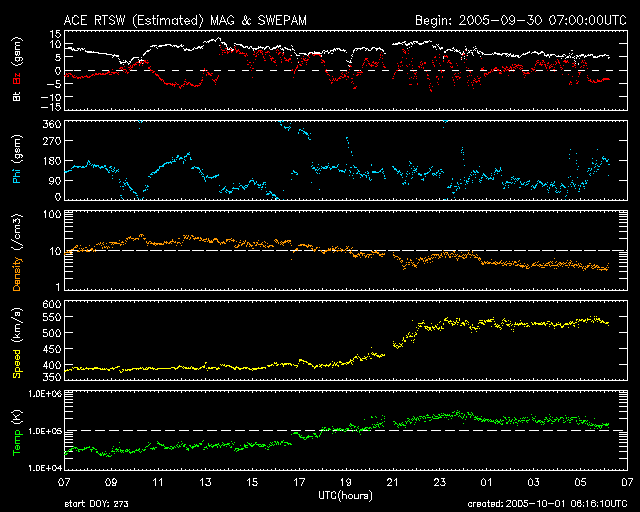Click the 1.0E+04 tick on the Temp axis
640x512 pixels.
pyautogui.click(x=45, y=468)
